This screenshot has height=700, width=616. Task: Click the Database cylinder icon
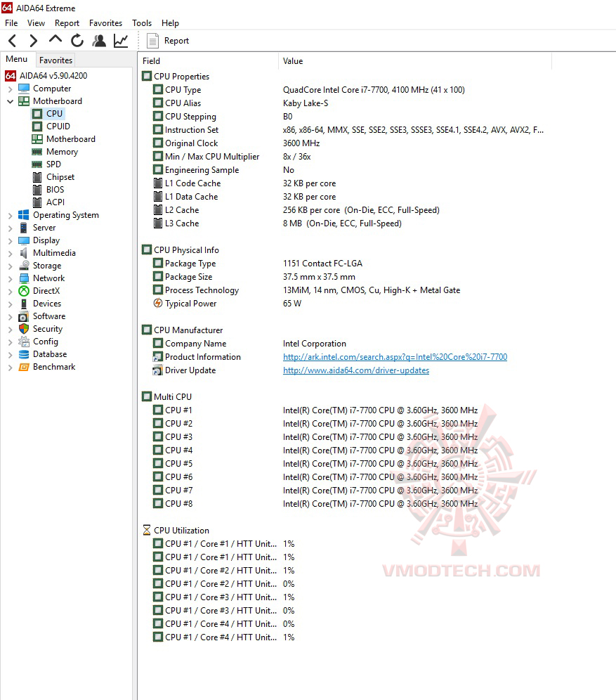[24, 354]
